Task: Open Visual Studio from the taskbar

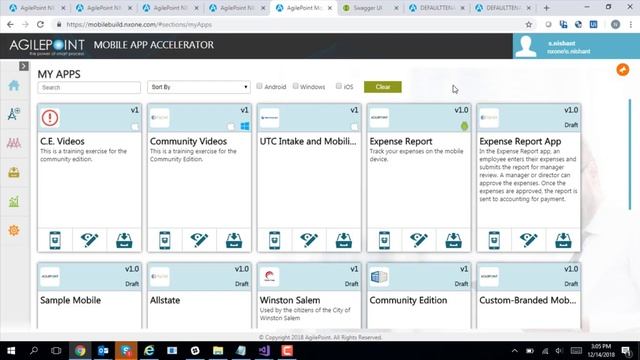Action: coord(264,351)
